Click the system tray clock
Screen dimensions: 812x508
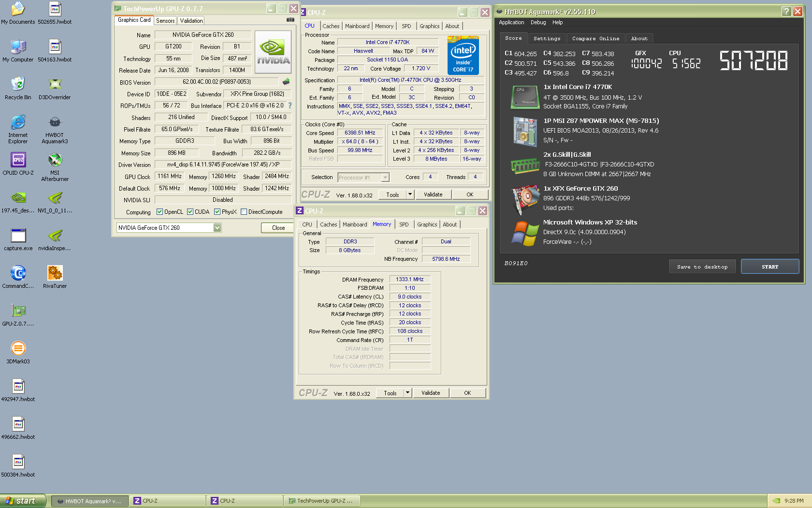pos(794,501)
